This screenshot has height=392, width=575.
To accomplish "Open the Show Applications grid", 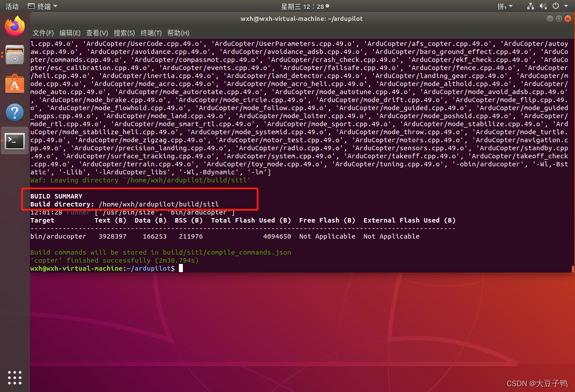I will click(14, 377).
